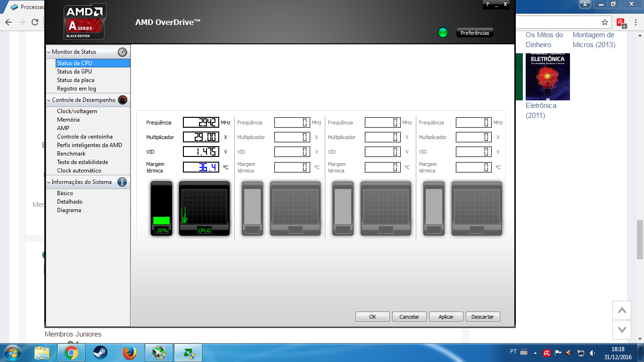Click the Informações do Sistema info icon
Image resolution: width=644 pixels, height=362 pixels.
[x=122, y=182]
